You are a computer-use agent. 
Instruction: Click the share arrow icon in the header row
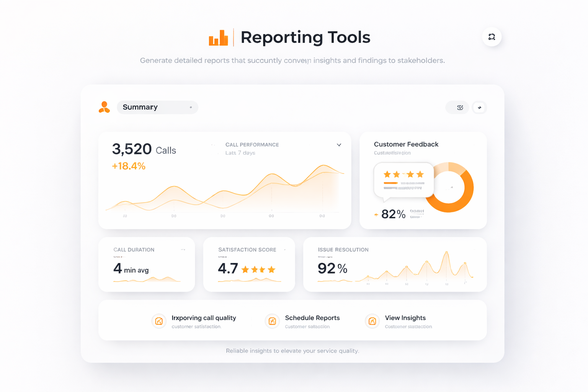[480, 108]
